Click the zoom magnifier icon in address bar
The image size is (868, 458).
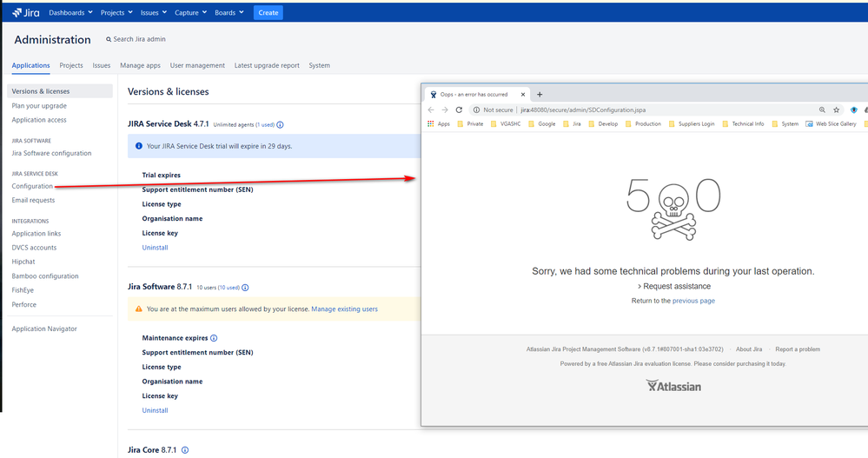822,110
